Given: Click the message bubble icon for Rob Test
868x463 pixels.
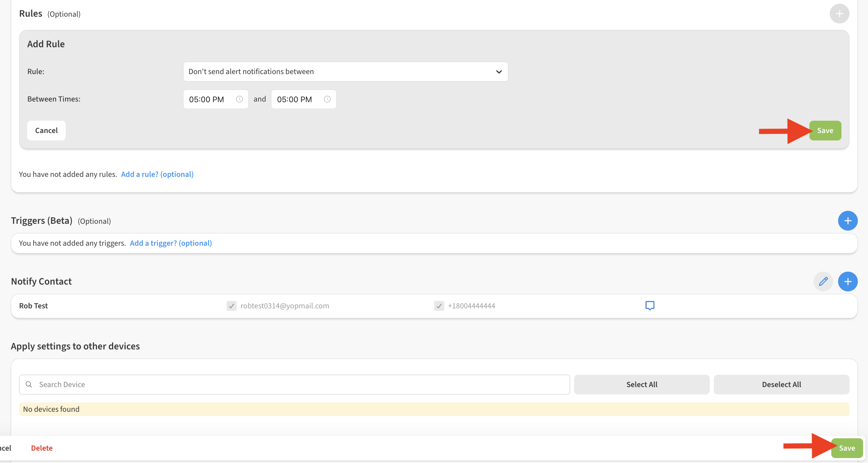Looking at the screenshot, I should point(650,306).
